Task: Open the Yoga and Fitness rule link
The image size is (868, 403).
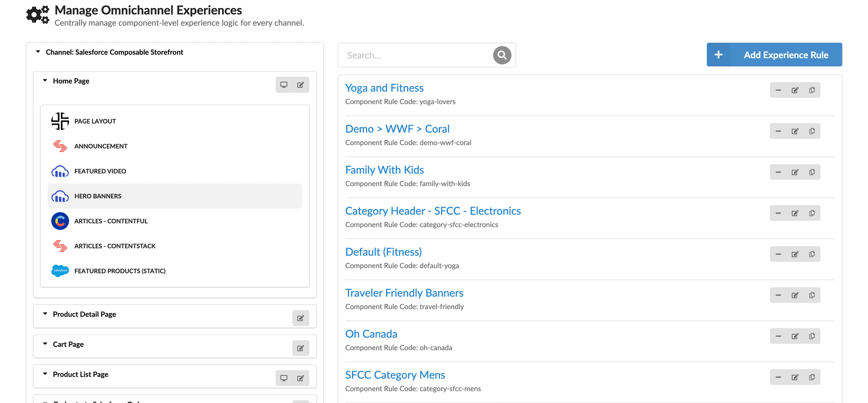Action: 384,88
